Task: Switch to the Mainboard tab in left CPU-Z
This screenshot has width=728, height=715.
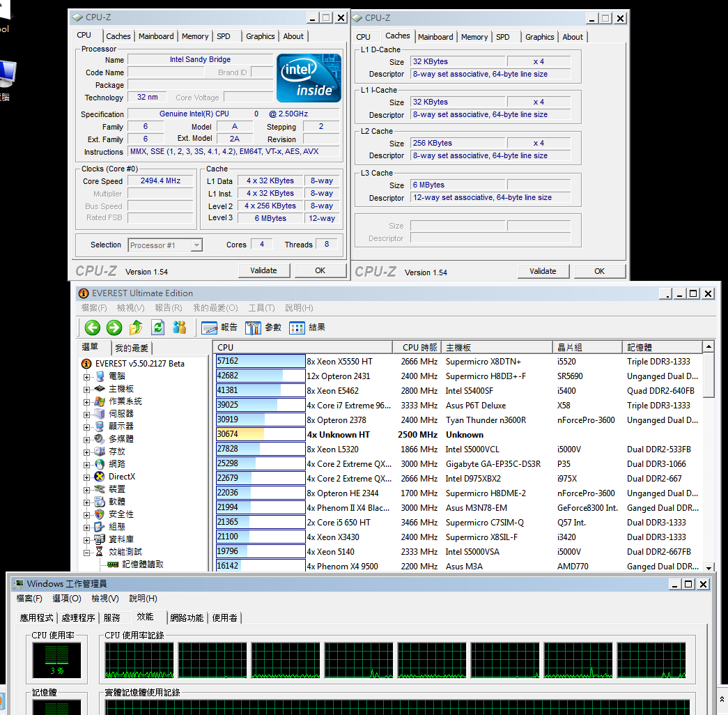Action: point(156,36)
